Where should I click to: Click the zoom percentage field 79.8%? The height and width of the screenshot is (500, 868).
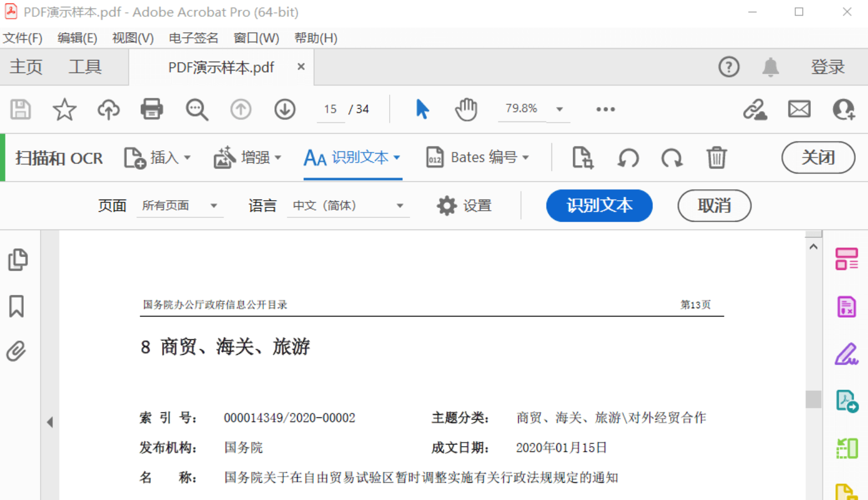pos(522,109)
